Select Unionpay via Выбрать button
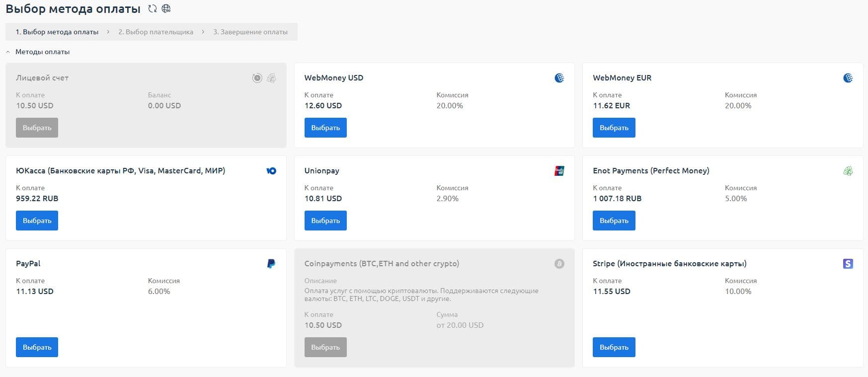868x377 pixels. (x=325, y=221)
